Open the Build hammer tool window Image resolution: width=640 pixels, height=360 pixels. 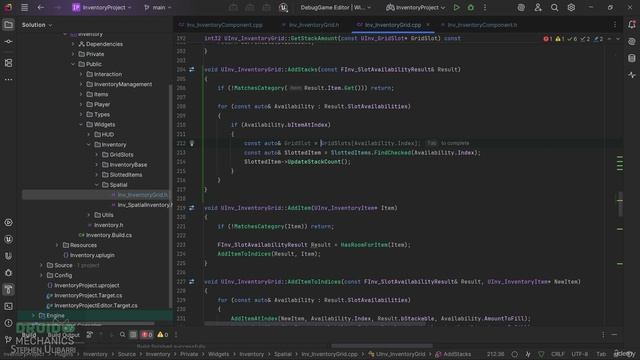pyautogui.click(x=8, y=289)
